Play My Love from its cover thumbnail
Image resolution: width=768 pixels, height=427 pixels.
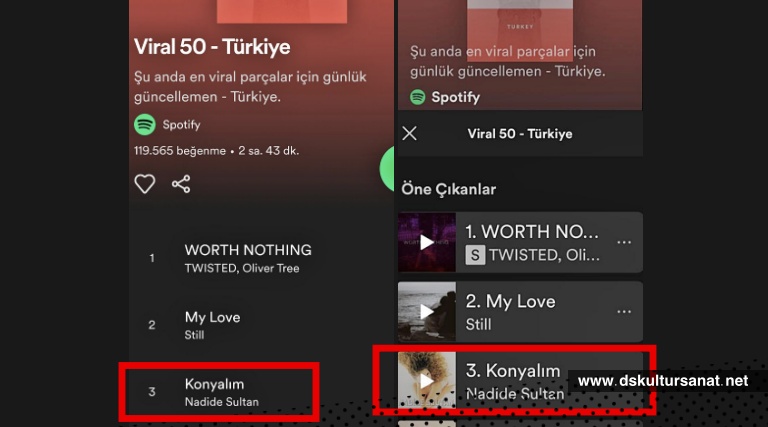(x=427, y=311)
